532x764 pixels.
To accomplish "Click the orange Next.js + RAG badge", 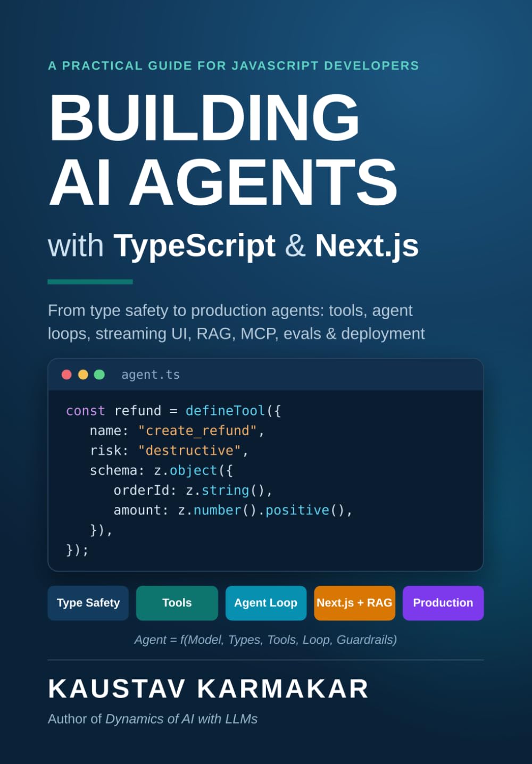I will (x=354, y=603).
